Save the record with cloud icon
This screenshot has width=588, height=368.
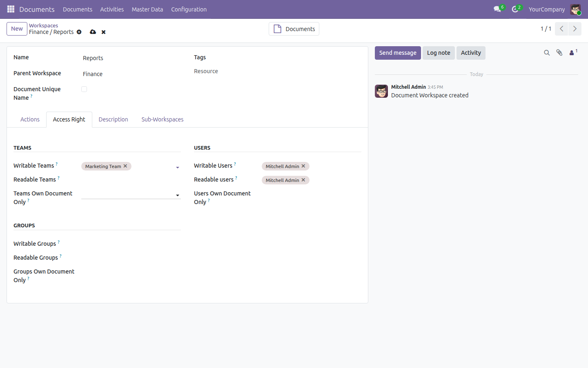point(93,32)
